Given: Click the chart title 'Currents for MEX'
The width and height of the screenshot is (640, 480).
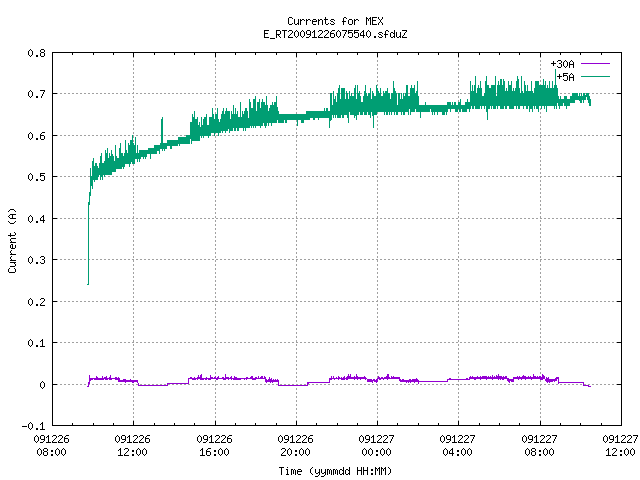Looking at the screenshot, I should 335,21.
